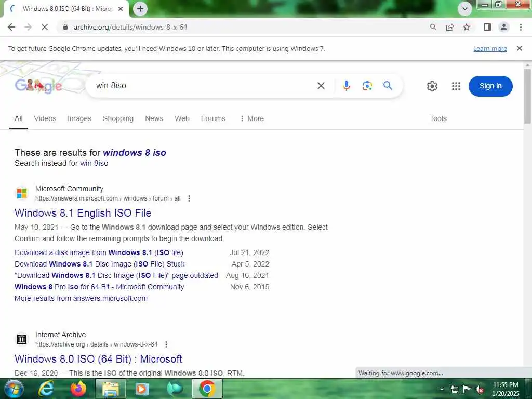Expand the More search filters menu
This screenshot has width=532, height=399.
[252, 119]
